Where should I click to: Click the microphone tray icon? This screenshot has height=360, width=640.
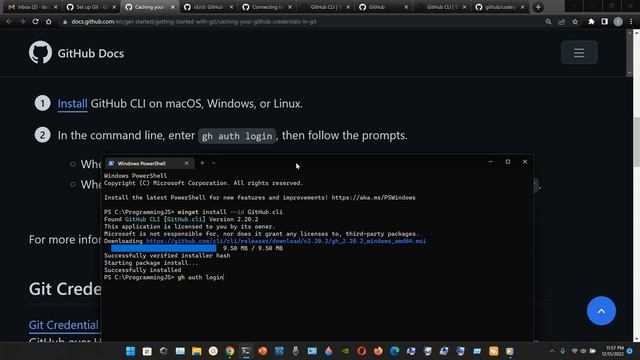[562, 351]
